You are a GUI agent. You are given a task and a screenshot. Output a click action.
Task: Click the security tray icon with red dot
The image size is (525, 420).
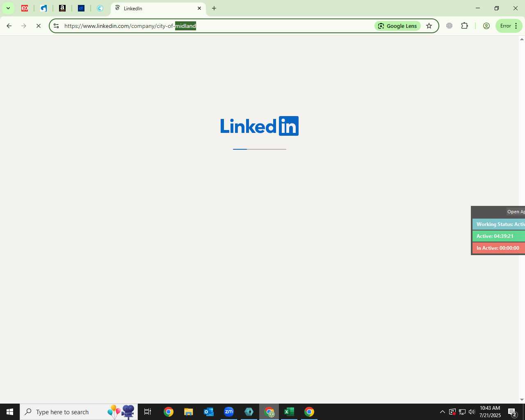452,412
